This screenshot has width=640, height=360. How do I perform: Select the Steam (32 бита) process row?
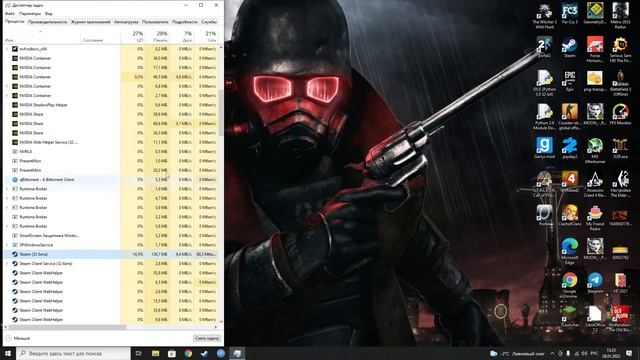pos(111,254)
